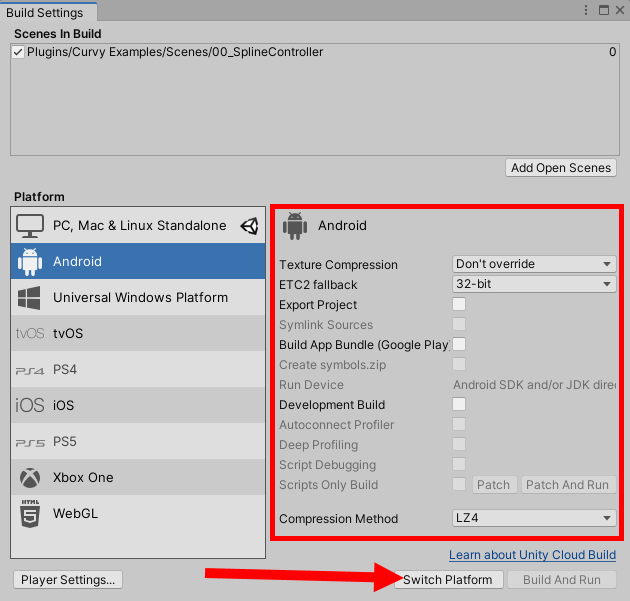Click the Android icon in settings header

(295, 226)
